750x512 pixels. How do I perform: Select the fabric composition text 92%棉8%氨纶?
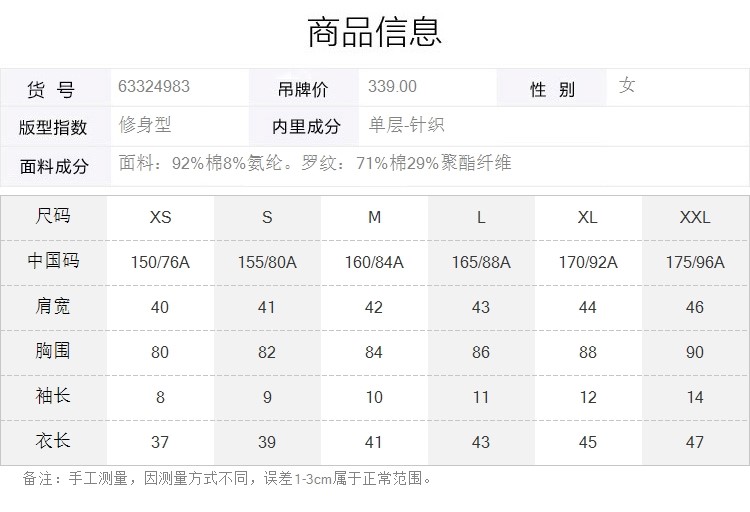227,163
